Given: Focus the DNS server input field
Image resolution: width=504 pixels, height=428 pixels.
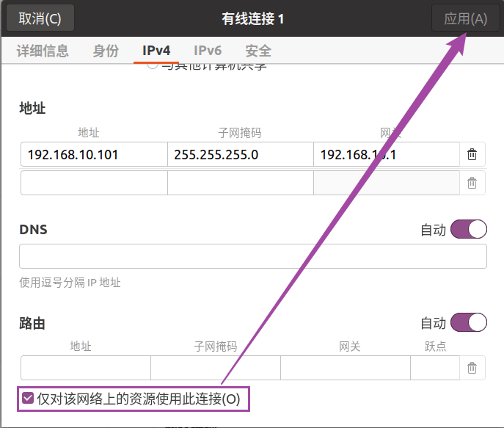Looking at the screenshot, I should [x=253, y=257].
